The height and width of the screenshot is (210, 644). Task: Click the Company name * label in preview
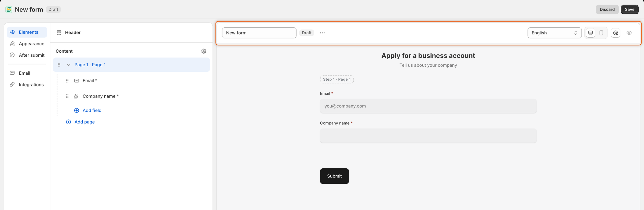336,123
